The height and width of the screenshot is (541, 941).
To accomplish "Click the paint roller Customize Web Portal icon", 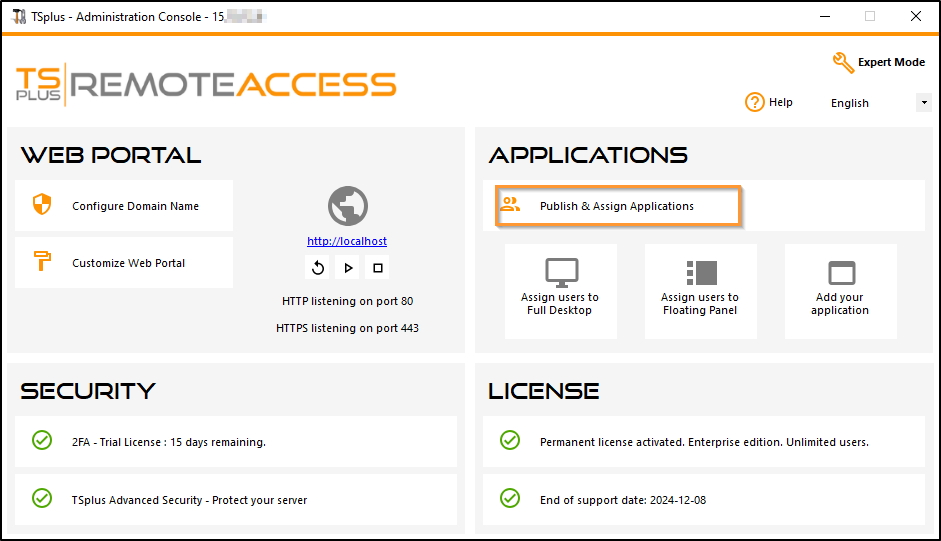I will [x=42, y=263].
